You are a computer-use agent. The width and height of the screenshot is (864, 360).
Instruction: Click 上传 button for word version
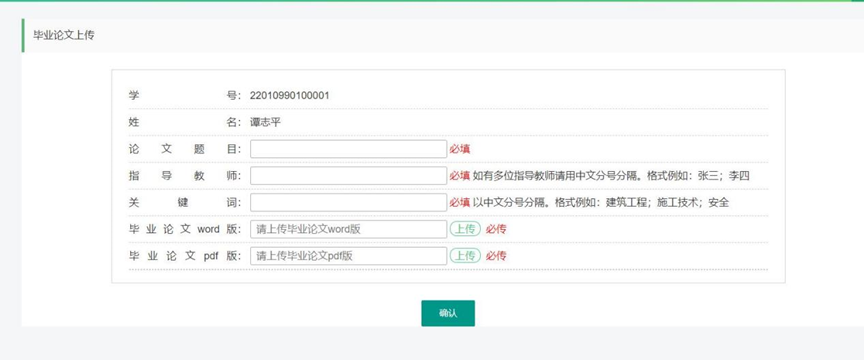(x=465, y=229)
